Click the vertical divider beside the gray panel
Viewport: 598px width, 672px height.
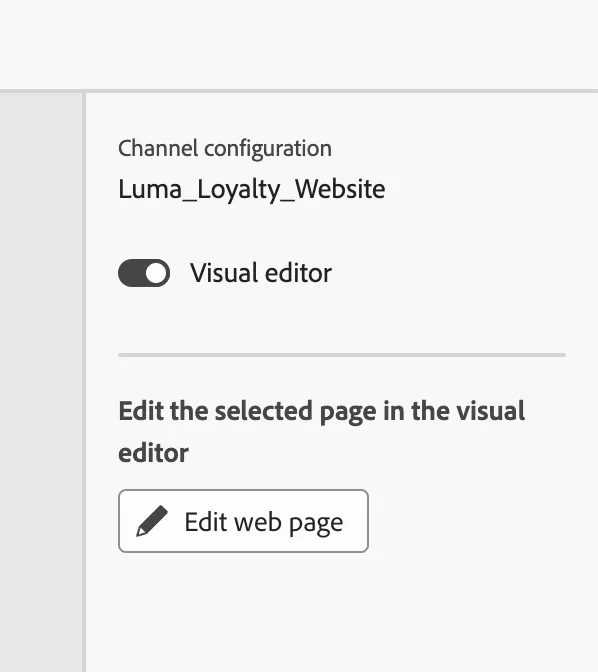(x=84, y=381)
